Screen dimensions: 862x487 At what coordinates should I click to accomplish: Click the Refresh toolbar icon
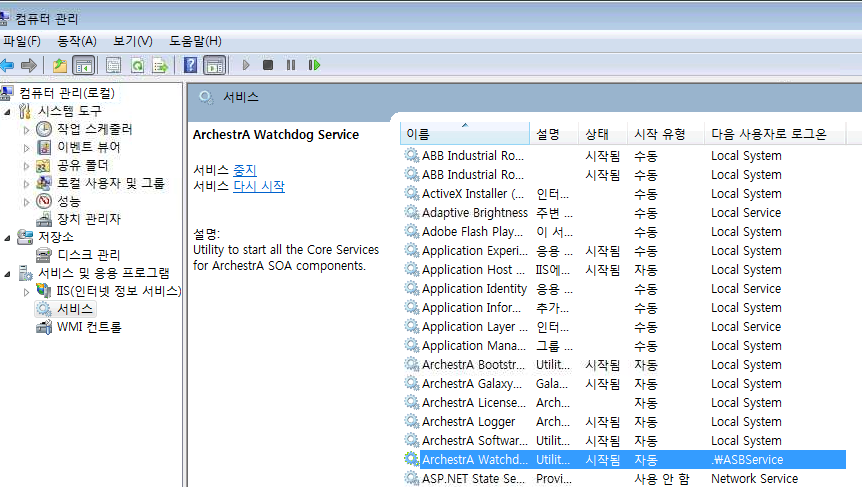(x=137, y=65)
